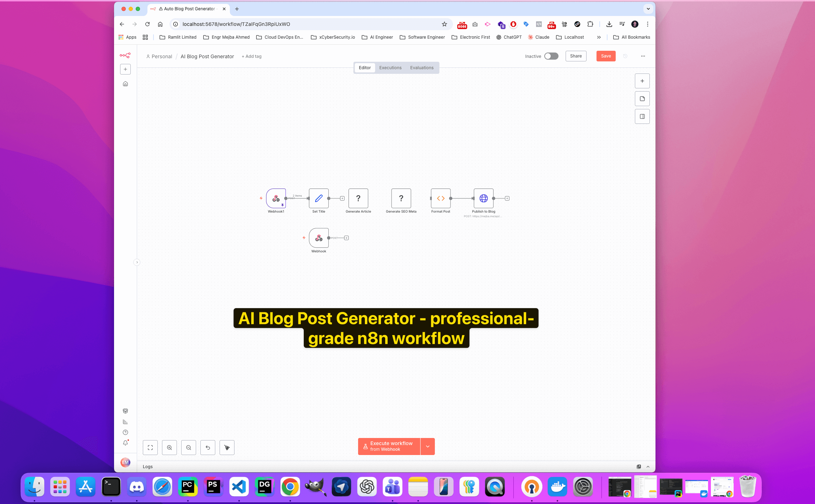Switch to the Executions tab
Viewport: 815px width, 504px height.
point(390,68)
